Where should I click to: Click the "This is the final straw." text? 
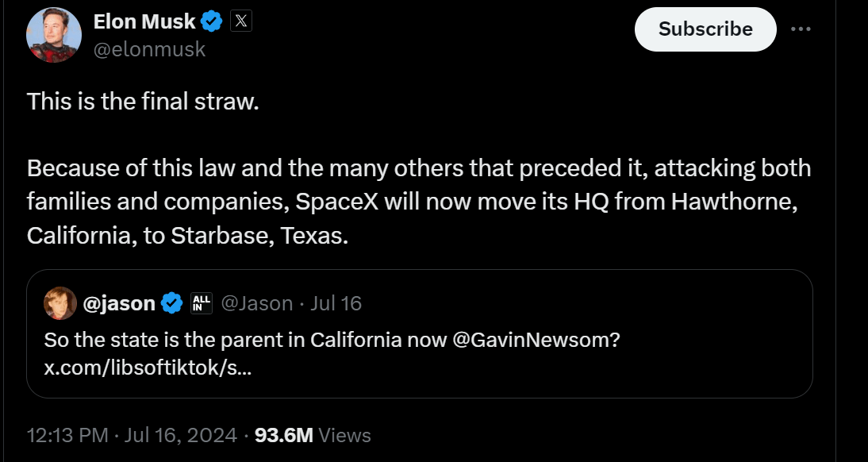[143, 101]
